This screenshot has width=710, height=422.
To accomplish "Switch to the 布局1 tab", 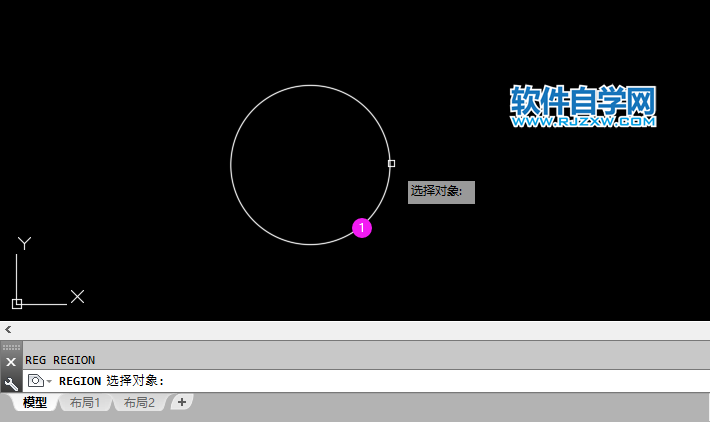I will coord(85,402).
